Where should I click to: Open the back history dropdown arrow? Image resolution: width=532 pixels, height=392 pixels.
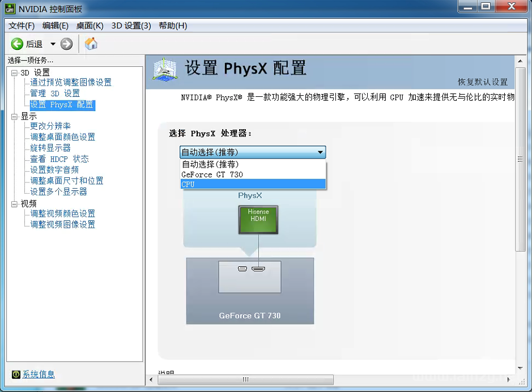click(53, 44)
